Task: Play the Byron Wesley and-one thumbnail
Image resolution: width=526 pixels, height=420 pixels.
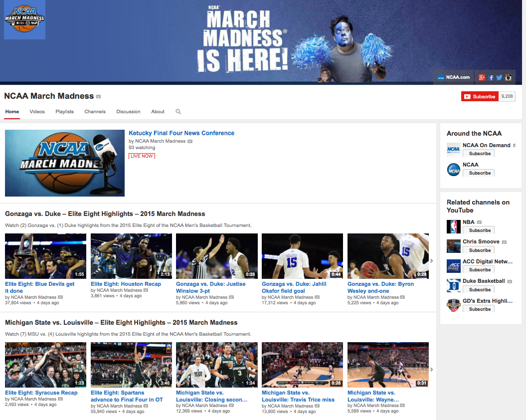Action: click(388, 256)
